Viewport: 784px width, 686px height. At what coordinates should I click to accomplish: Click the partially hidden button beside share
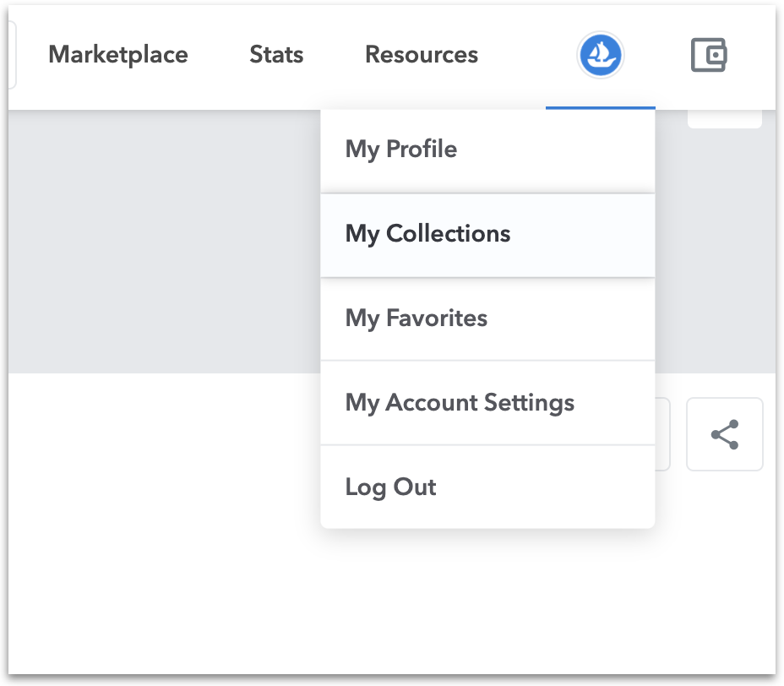[663, 434]
